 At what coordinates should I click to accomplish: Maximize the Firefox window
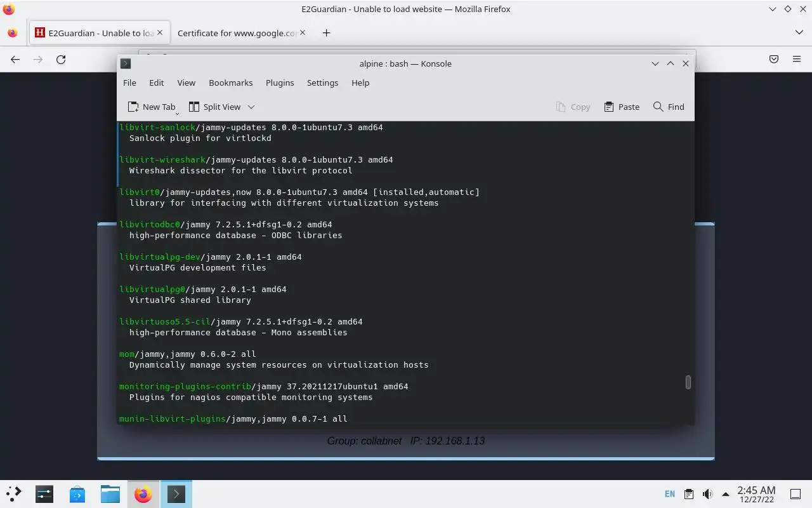[787, 9]
